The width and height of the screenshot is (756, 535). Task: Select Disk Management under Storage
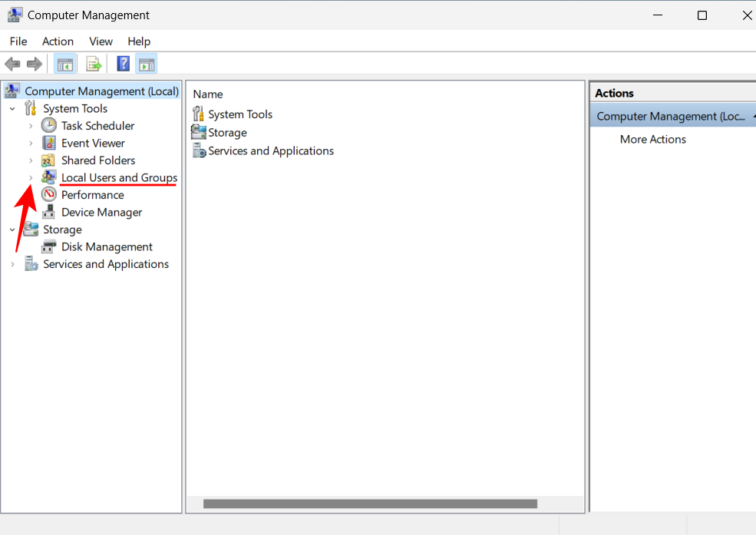(x=105, y=246)
